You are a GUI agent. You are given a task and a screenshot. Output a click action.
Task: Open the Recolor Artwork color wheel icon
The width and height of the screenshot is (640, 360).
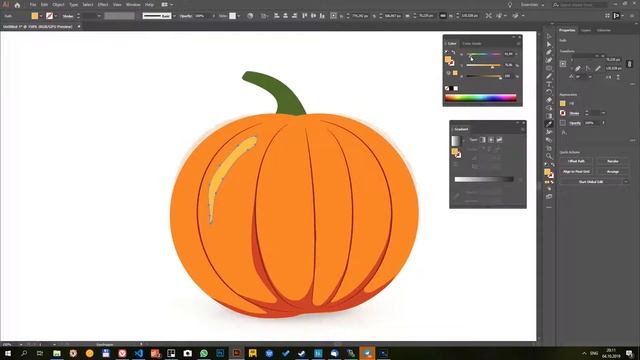(250, 16)
